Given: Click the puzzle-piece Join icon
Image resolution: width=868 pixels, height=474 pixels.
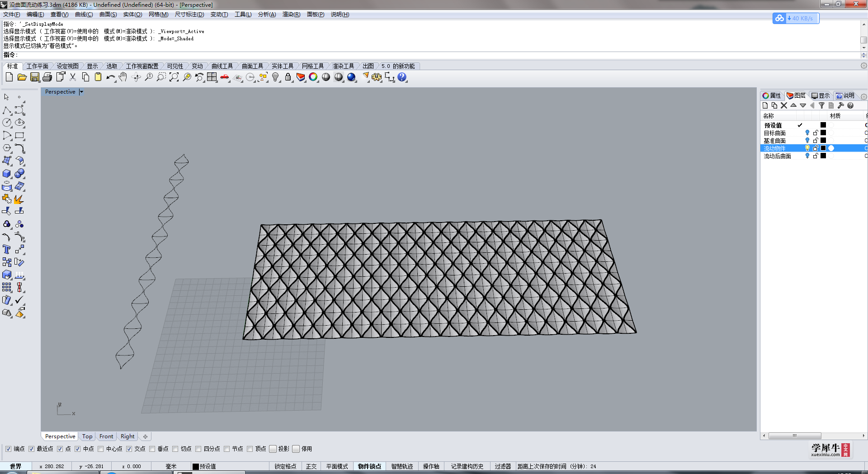Looking at the screenshot, I should click(7, 199).
